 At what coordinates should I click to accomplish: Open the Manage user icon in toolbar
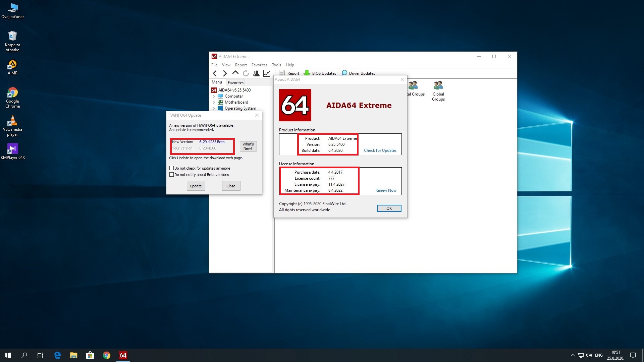click(256, 73)
